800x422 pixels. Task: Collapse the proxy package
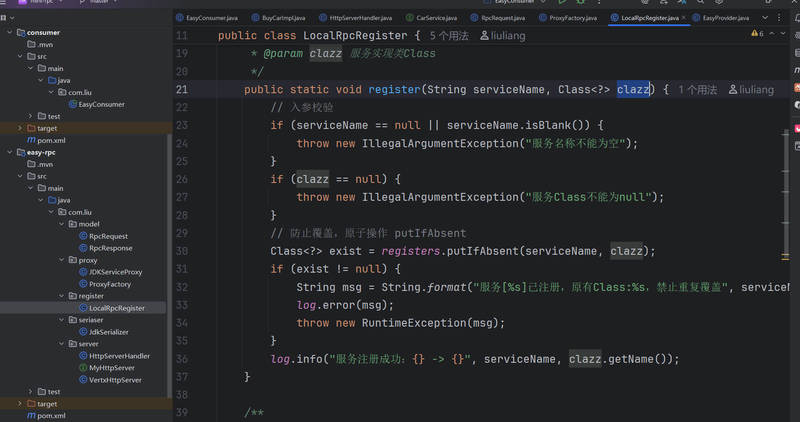62,260
